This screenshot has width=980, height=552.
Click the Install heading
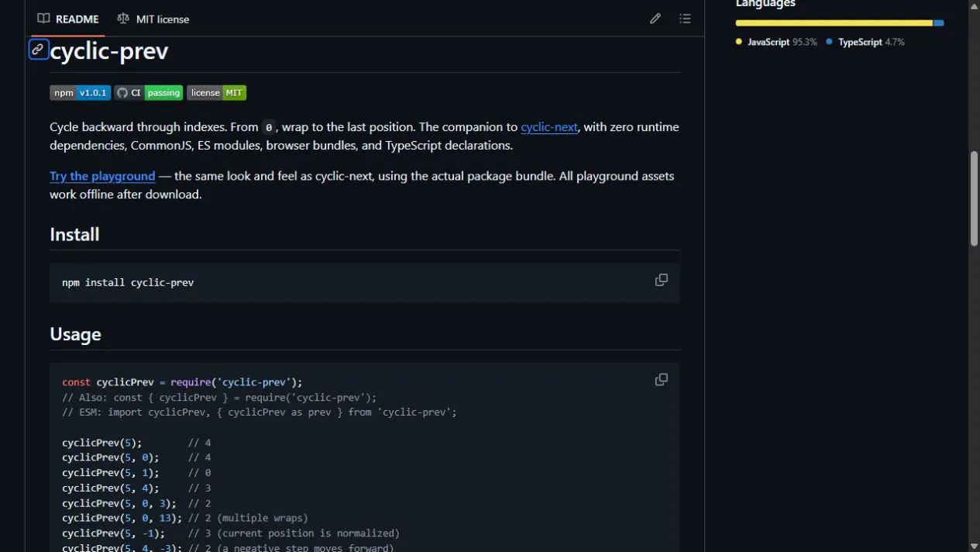74,234
